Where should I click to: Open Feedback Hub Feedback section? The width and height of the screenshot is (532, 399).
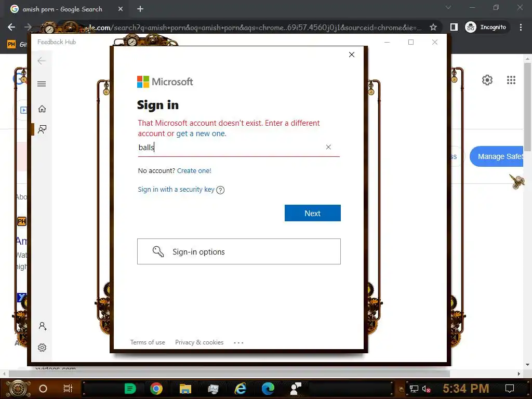[x=42, y=129]
